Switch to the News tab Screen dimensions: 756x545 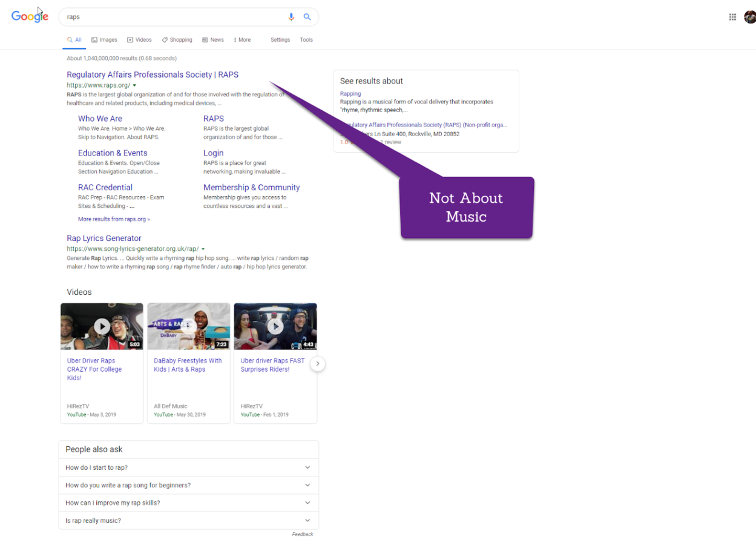pos(213,40)
